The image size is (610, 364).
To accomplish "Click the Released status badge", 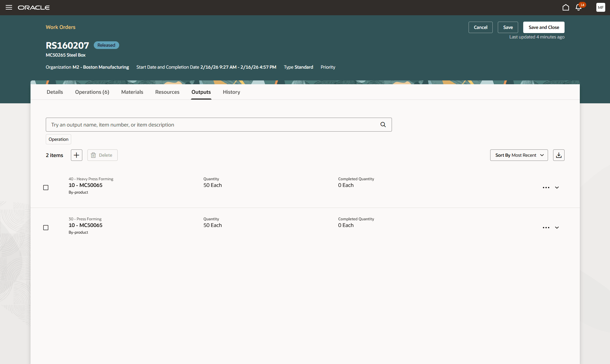I will (x=106, y=45).
